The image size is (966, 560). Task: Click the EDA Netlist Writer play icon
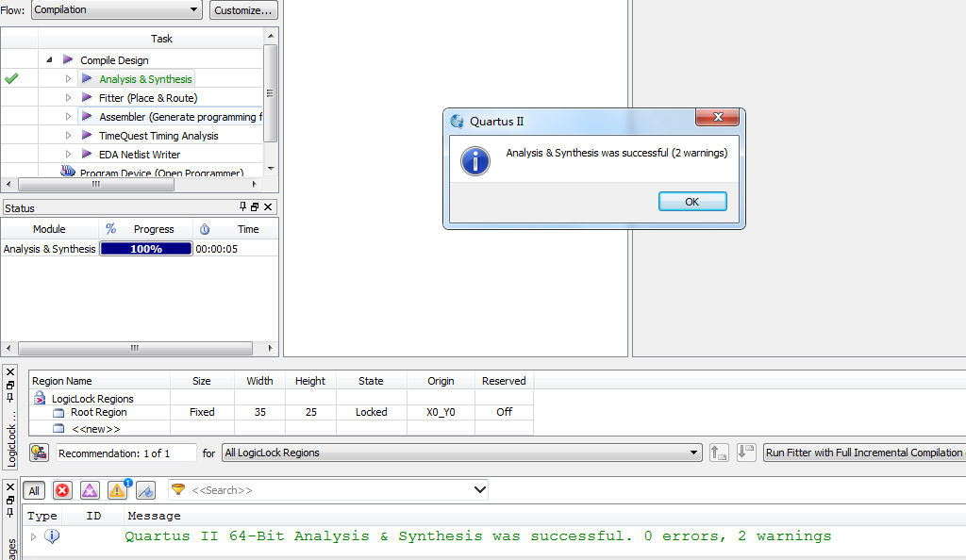[87, 154]
